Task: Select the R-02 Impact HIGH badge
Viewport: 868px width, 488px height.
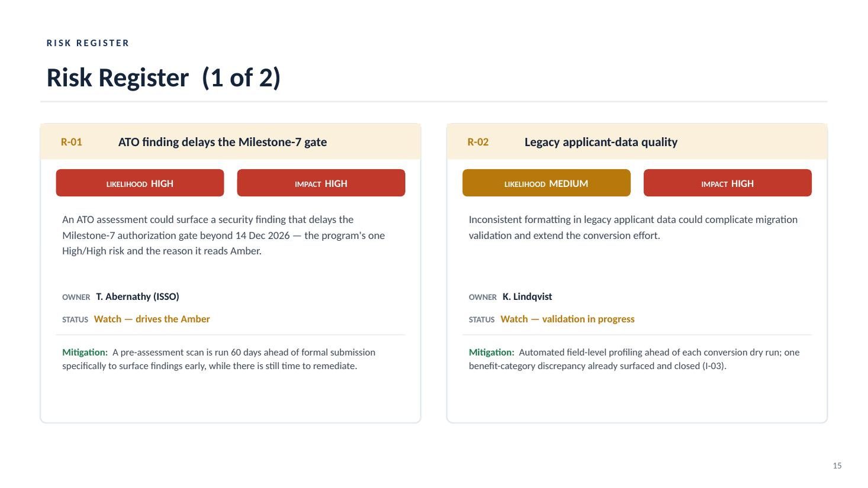Action: pos(727,183)
